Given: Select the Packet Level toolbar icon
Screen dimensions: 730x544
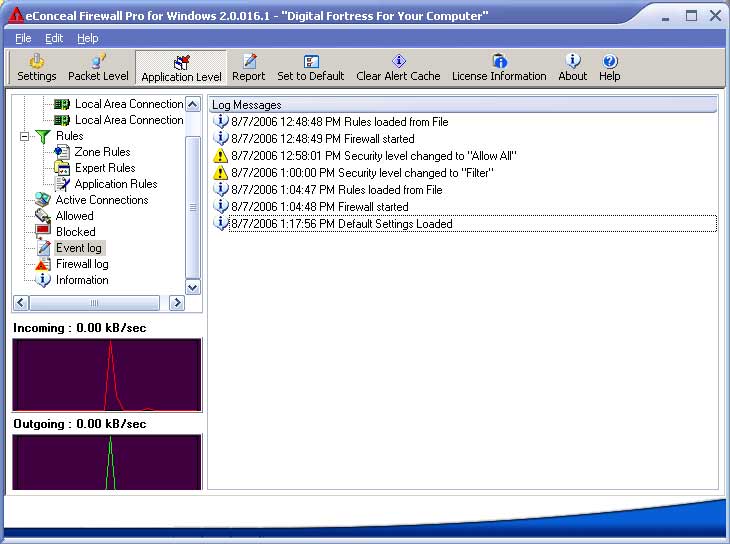Looking at the screenshot, I should point(98,61).
